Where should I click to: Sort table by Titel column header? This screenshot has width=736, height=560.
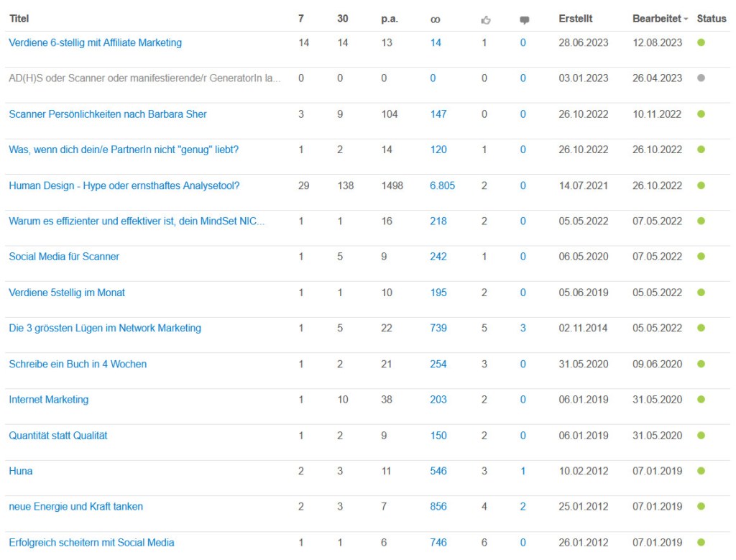click(19, 19)
